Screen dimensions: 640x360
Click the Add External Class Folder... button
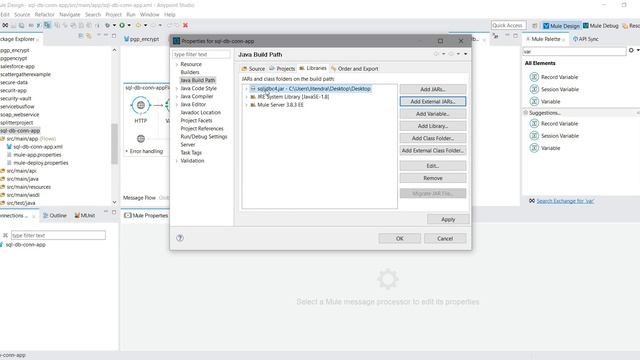(433, 150)
